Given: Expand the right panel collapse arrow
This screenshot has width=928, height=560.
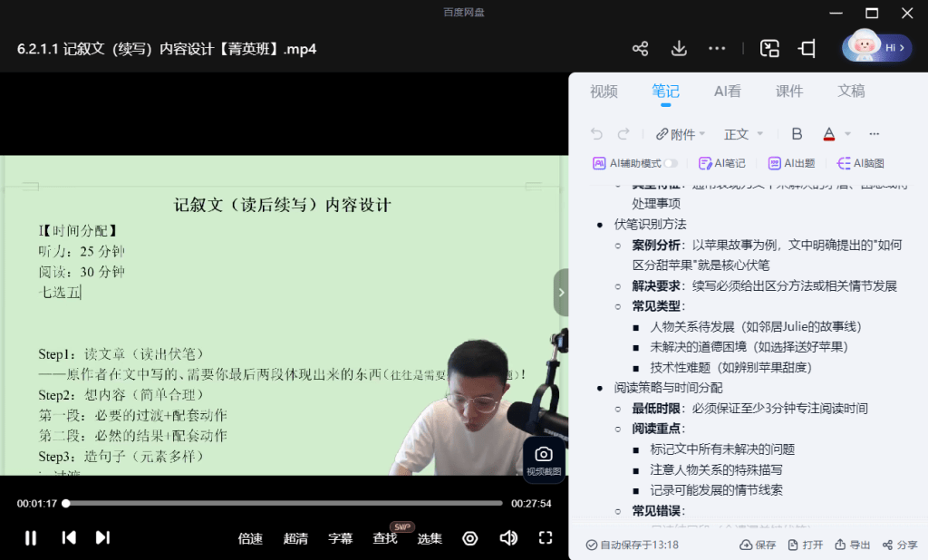Looking at the screenshot, I should pos(561,293).
